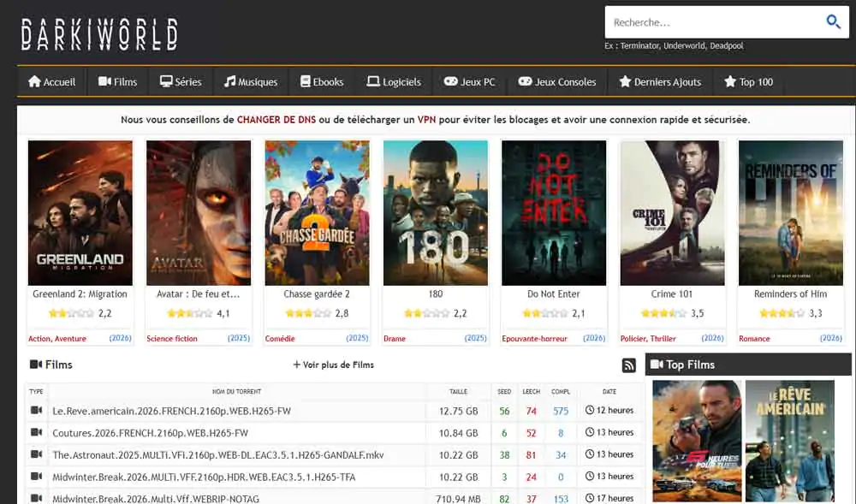The width and height of the screenshot is (856, 504).
Task: Click the Top Films header camera icon
Action: pos(657,365)
